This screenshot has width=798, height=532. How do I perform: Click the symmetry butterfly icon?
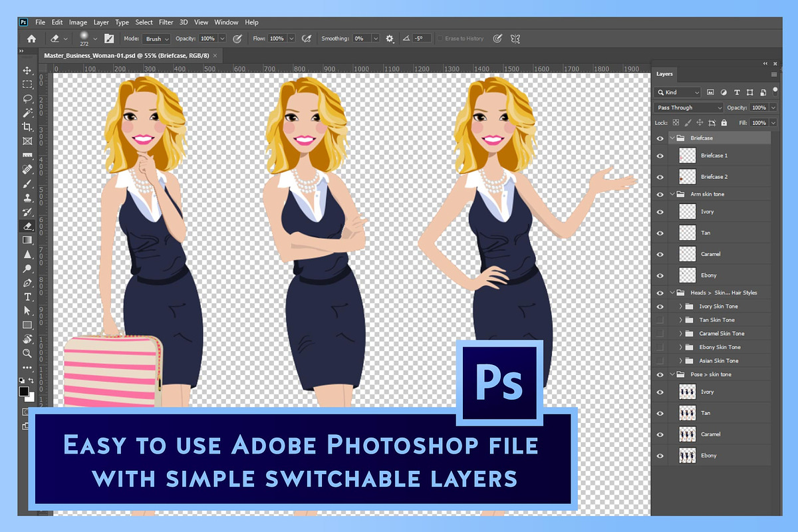pyautogui.click(x=515, y=39)
